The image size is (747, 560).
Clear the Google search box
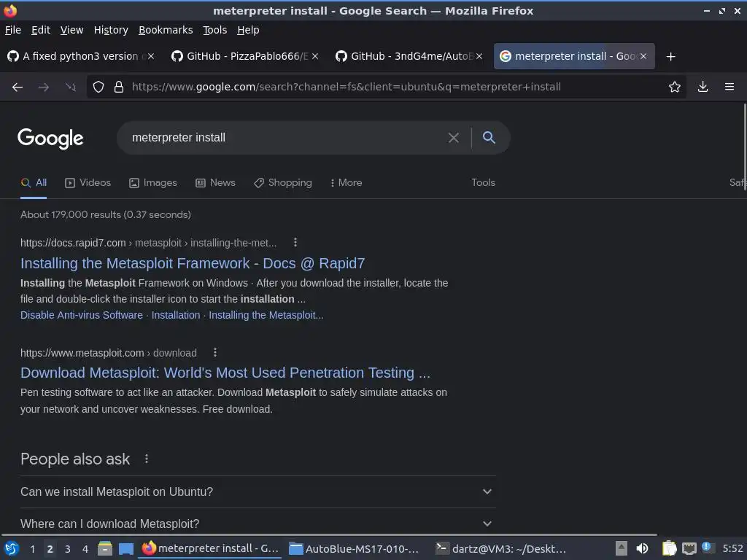point(454,138)
